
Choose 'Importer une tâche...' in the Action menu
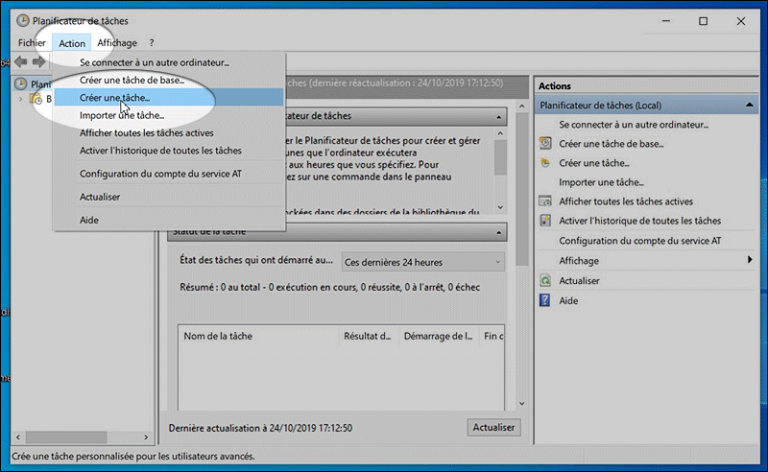coord(122,115)
